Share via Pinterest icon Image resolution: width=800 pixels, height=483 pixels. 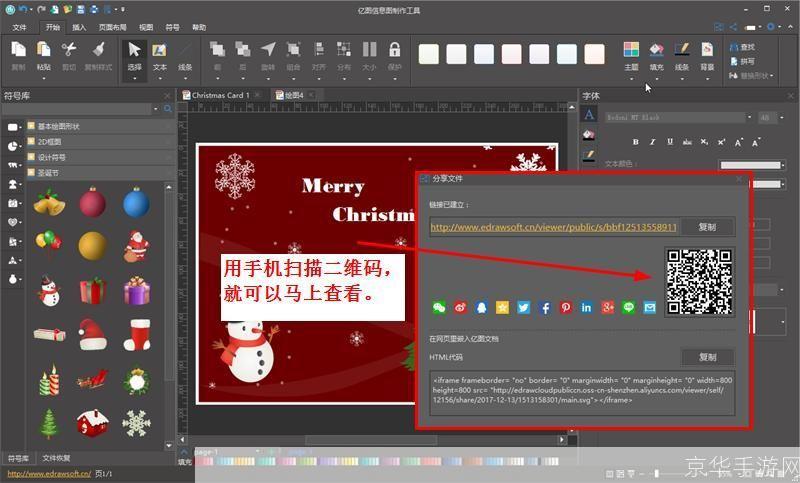565,307
